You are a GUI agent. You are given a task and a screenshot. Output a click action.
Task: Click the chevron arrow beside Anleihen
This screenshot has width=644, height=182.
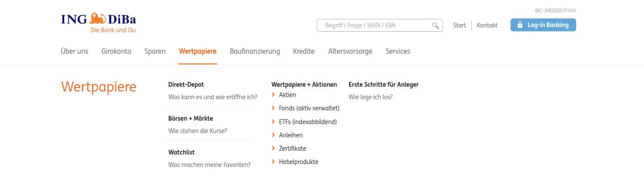tap(273, 135)
